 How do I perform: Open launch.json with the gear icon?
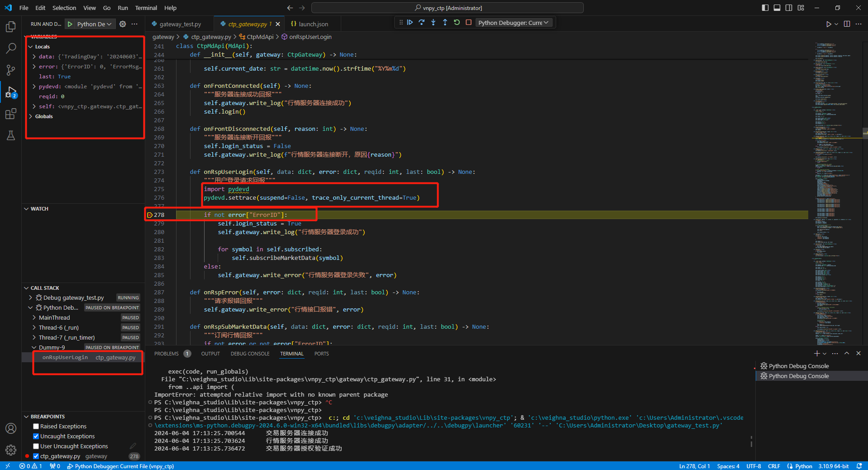point(123,24)
